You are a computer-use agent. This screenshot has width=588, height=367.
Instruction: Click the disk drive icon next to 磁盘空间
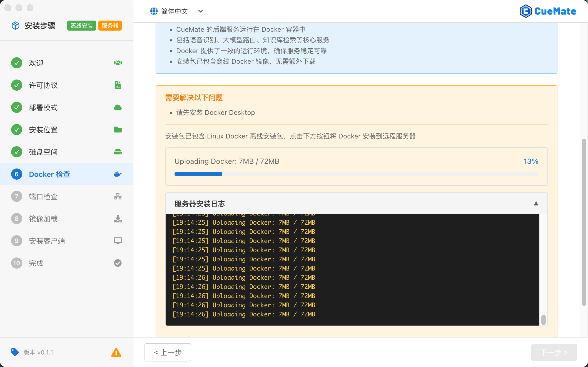pos(118,152)
